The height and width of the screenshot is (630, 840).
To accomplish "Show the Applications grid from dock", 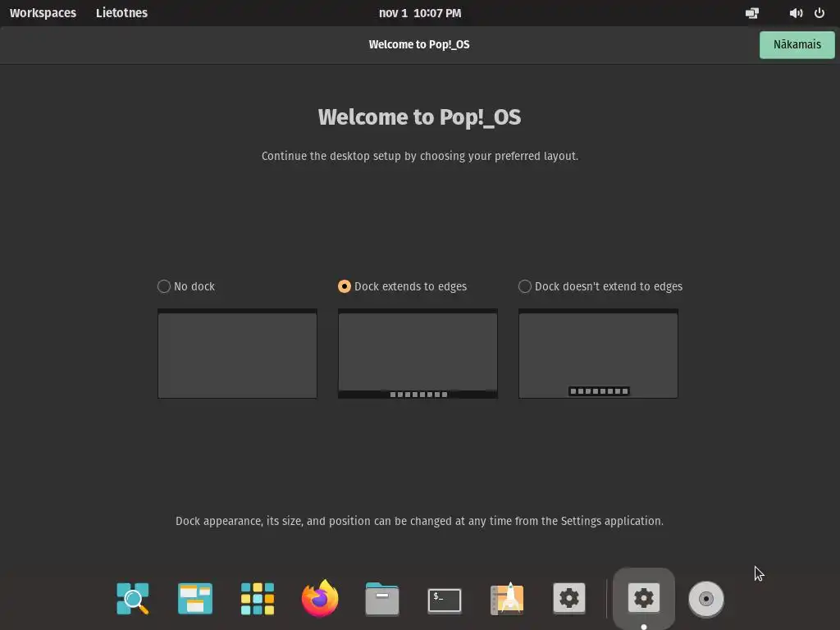I will point(258,598).
